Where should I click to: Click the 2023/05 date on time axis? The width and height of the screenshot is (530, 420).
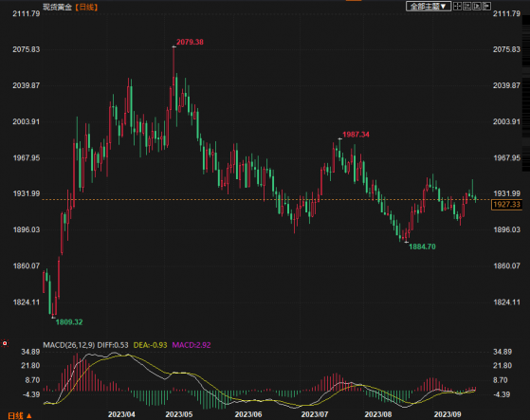[x=179, y=414]
